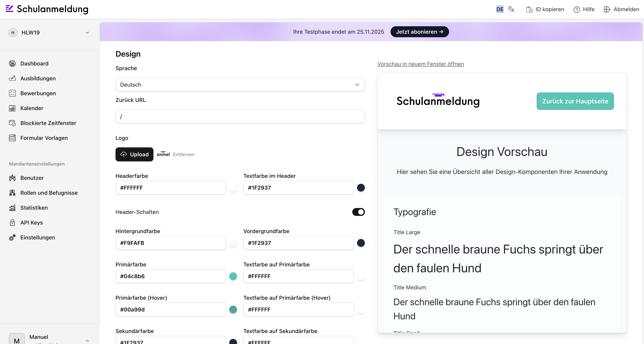The width and height of the screenshot is (644, 344).
Task: Open the Statistiken page
Action: pos(34,208)
